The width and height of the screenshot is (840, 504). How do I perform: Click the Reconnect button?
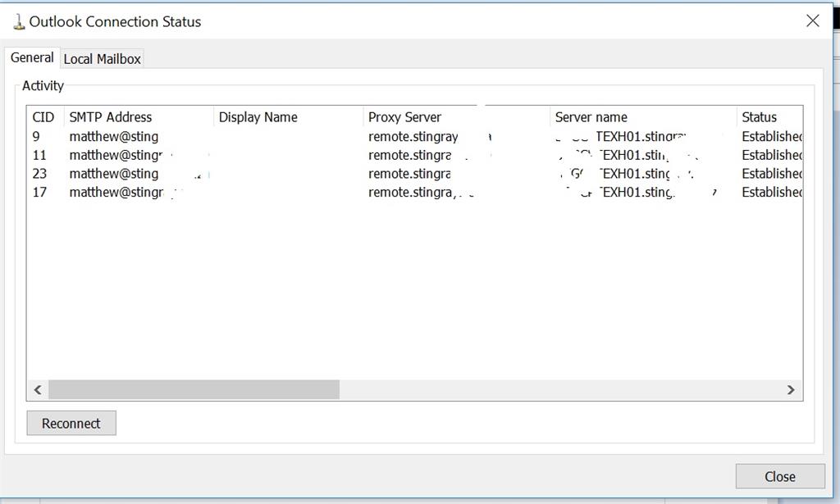tap(71, 423)
